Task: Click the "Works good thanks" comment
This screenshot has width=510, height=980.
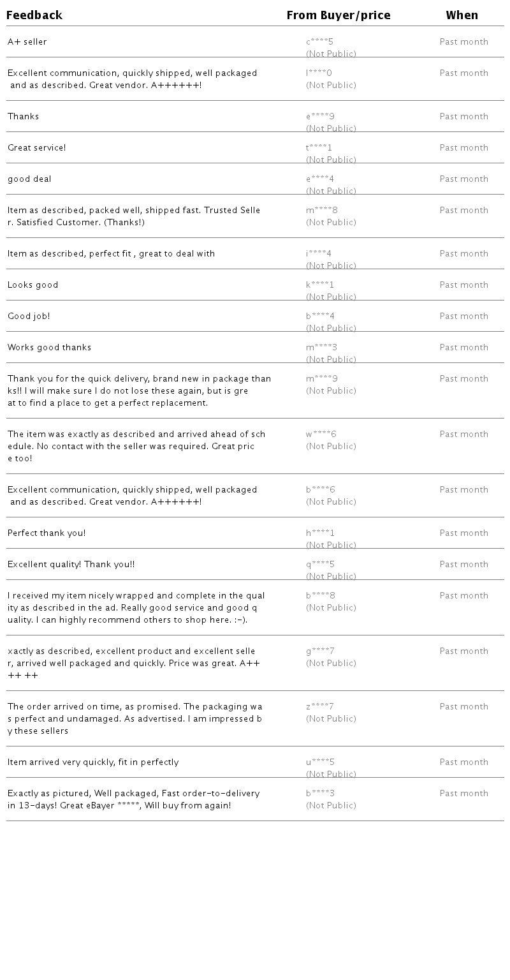Action: pos(50,348)
